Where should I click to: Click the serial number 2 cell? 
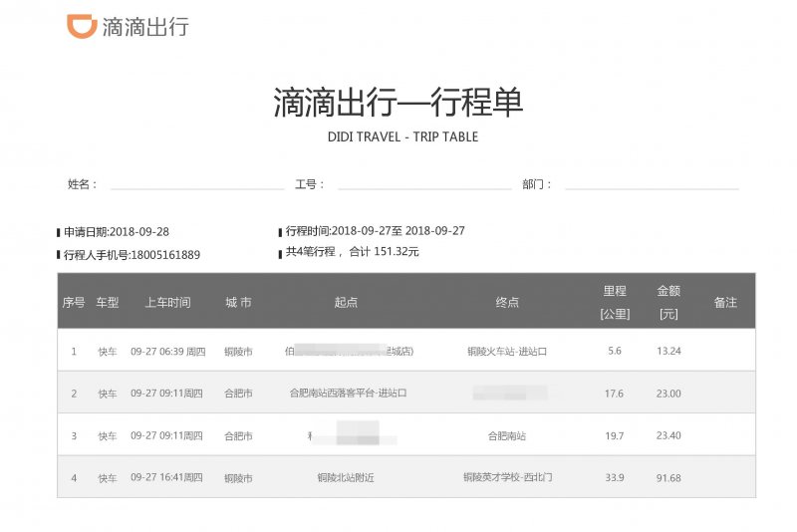coord(74,394)
